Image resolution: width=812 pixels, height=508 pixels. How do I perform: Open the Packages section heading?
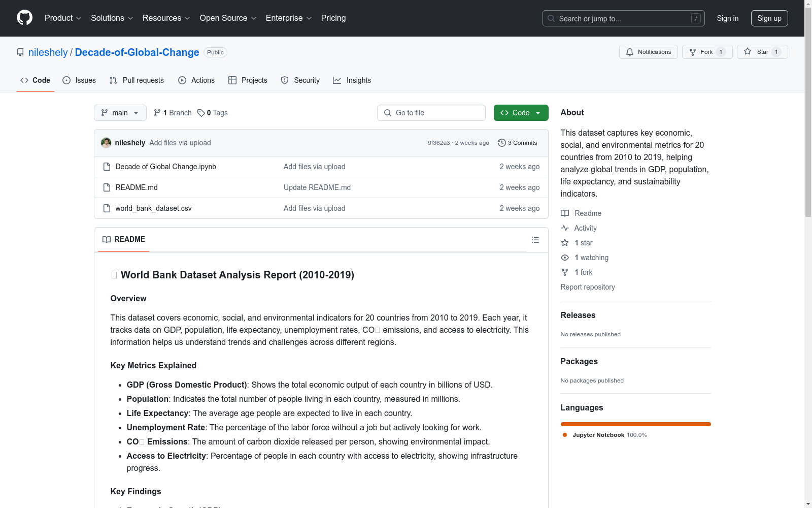(x=579, y=361)
